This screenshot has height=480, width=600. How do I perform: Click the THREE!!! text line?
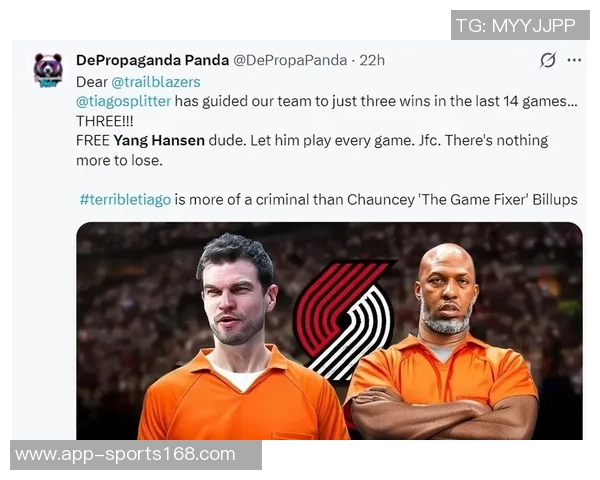tap(105, 121)
